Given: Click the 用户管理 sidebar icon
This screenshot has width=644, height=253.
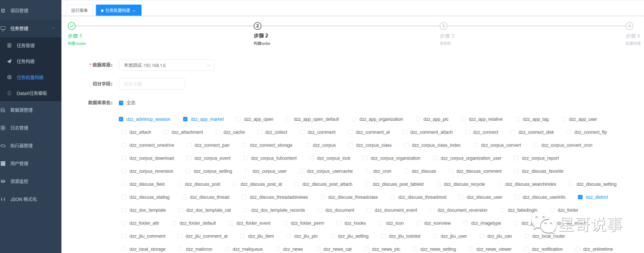Looking at the screenshot, I should tap(4, 163).
